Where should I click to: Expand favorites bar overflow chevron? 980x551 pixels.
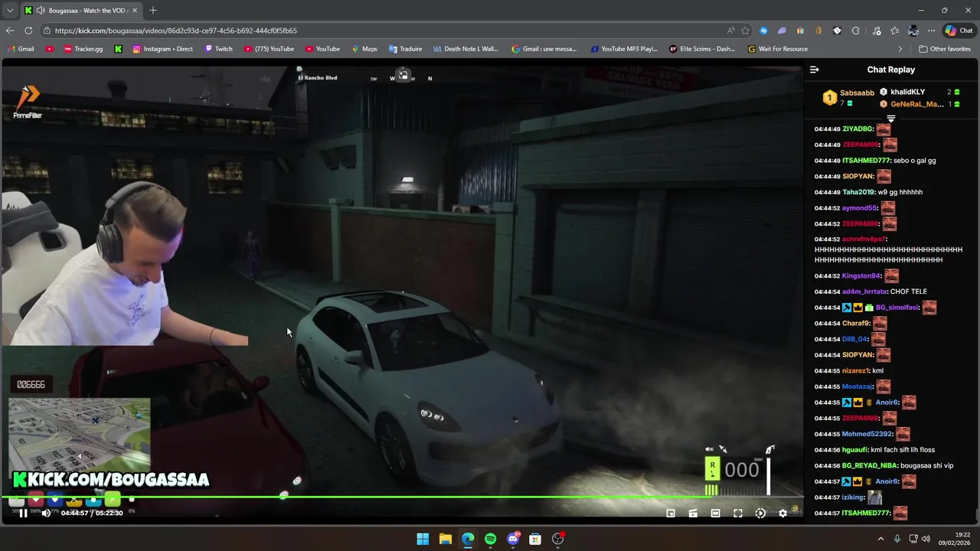point(900,49)
